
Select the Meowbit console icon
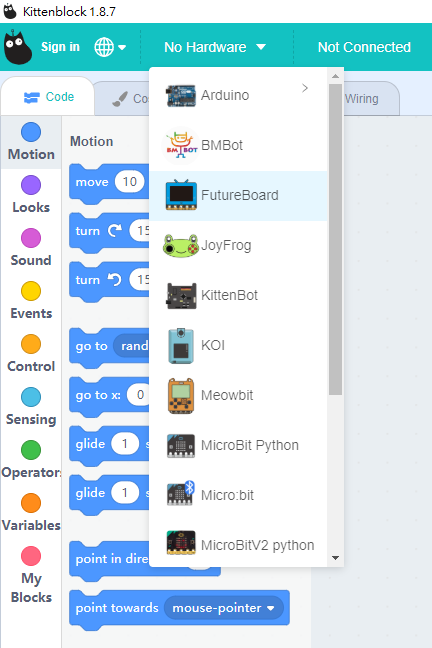pos(181,395)
